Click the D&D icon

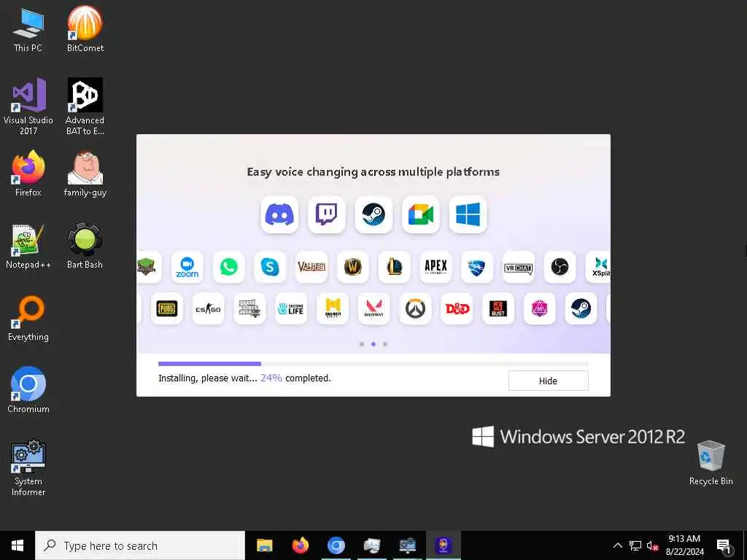click(x=457, y=308)
